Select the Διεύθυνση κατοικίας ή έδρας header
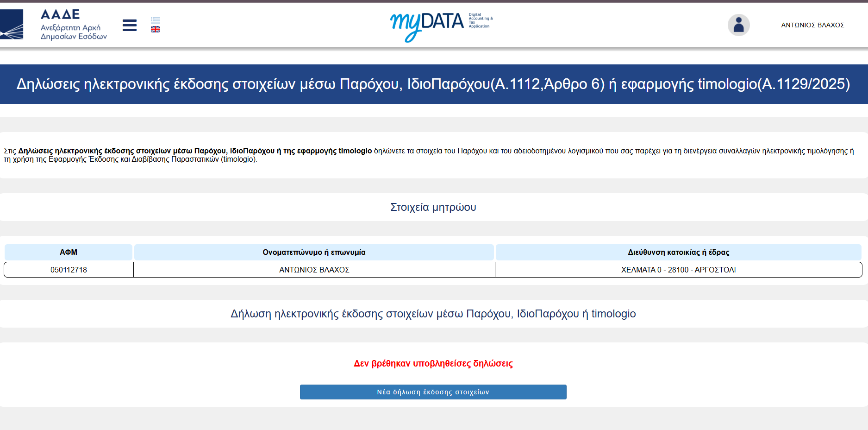The width and height of the screenshot is (868, 430). [x=678, y=252]
